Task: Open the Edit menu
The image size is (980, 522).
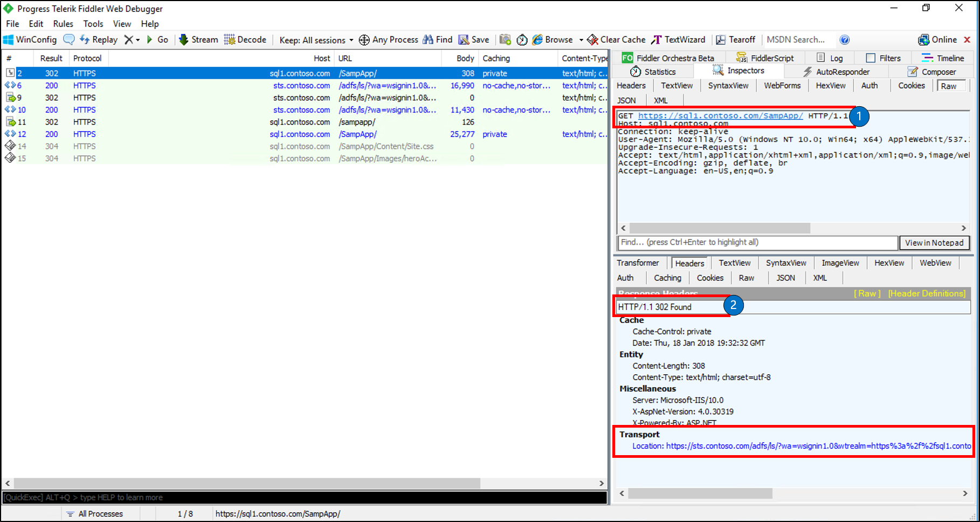Action: [x=36, y=24]
